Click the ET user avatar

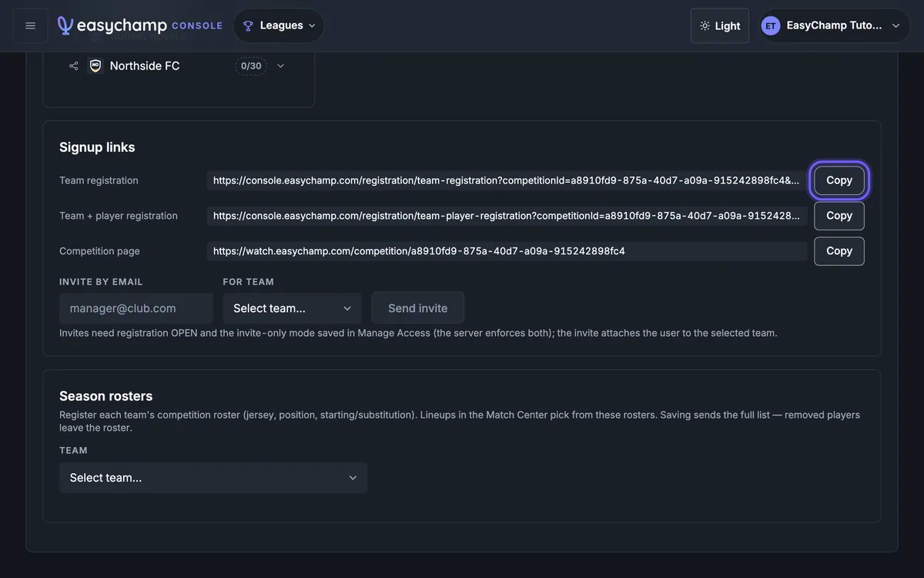(770, 25)
